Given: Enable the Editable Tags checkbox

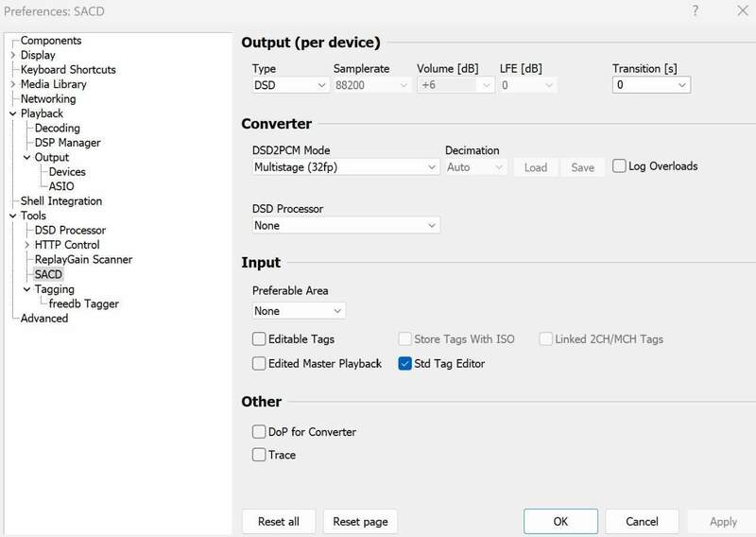Looking at the screenshot, I should pyautogui.click(x=259, y=338).
